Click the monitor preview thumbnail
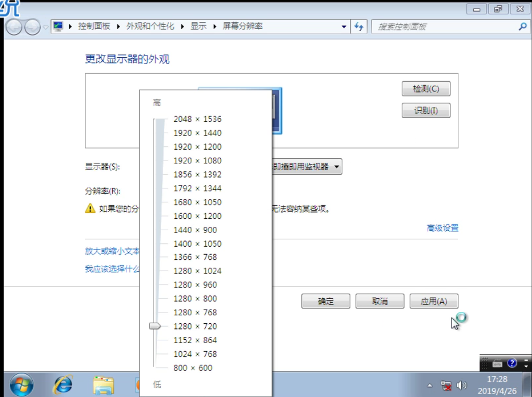 (x=277, y=111)
